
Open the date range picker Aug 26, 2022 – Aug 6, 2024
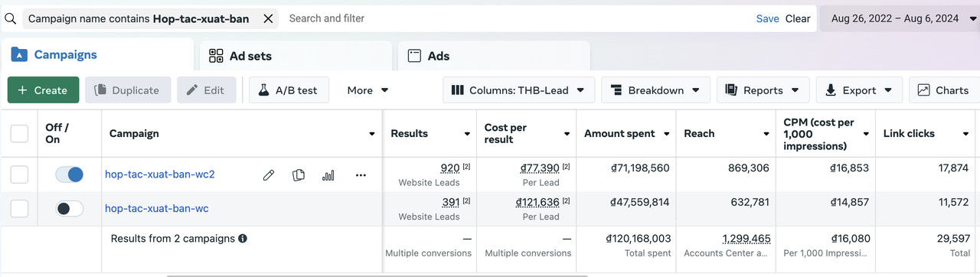tap(900, 18)
